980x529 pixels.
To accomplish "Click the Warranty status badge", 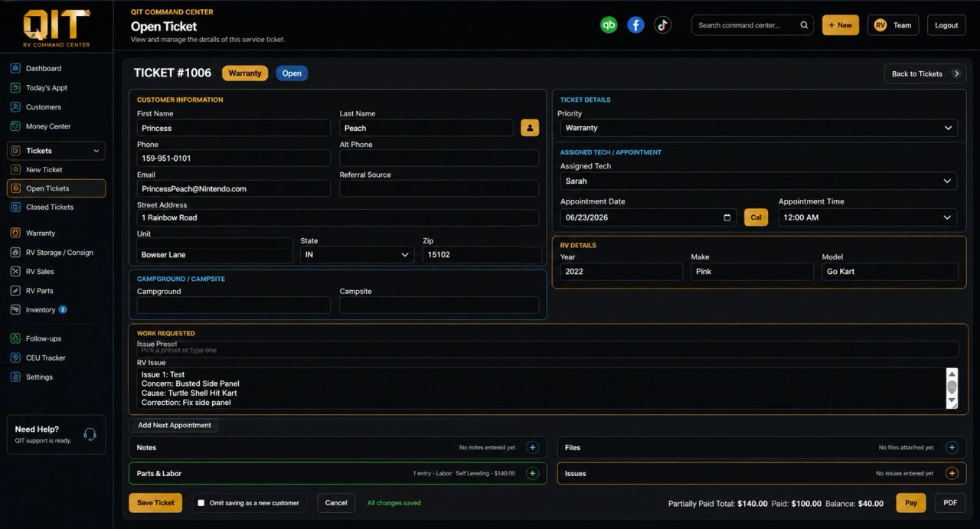I will pos(245,73).
